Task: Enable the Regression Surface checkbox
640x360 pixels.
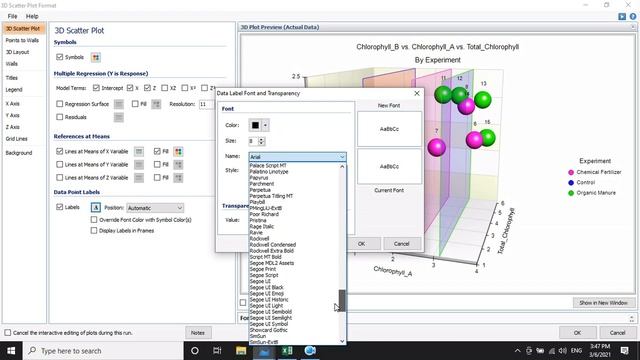Action: point(60,104)
